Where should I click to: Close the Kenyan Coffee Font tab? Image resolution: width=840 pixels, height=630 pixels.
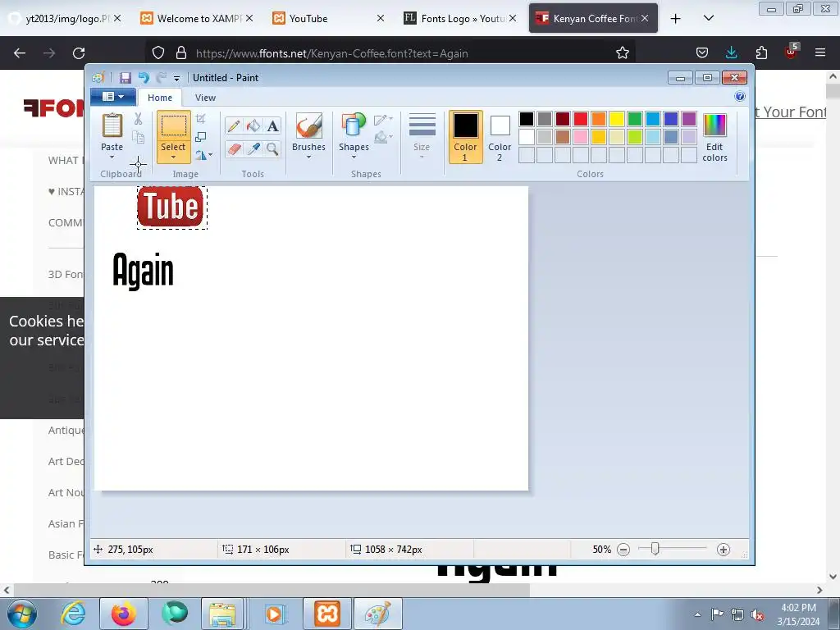[x=645, y=18]
